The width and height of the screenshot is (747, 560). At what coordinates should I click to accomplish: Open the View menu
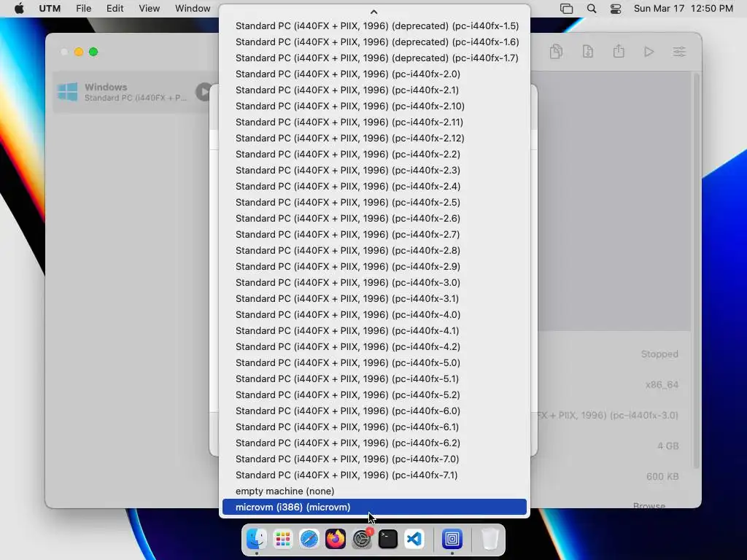(149, 9)
